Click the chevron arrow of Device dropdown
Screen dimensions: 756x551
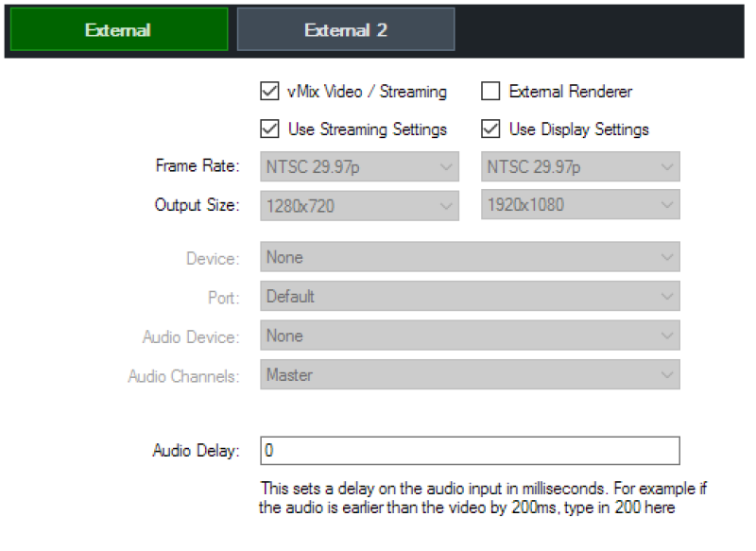point(667,257)
